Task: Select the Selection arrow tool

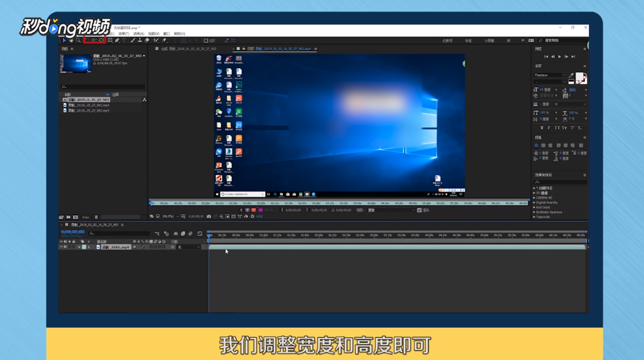Action: coord(64,40)
